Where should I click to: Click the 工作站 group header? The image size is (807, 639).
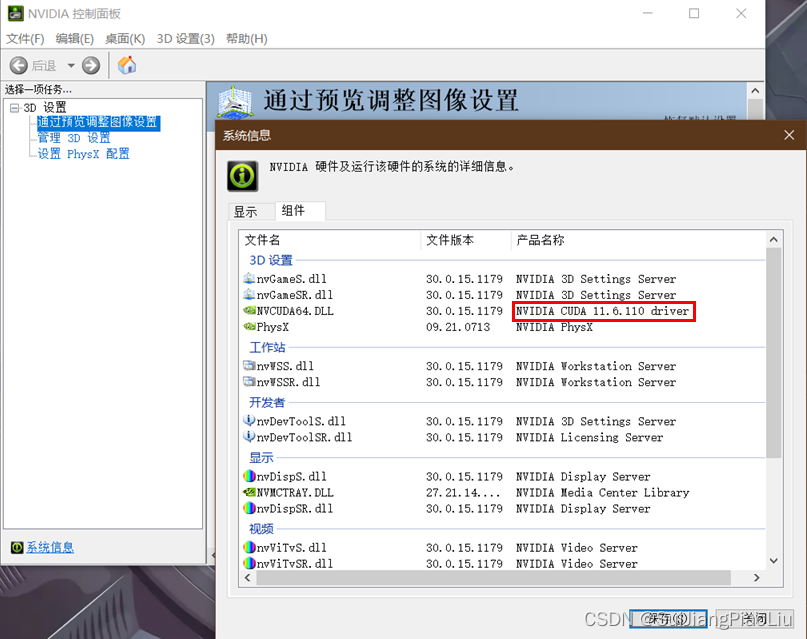point(267,347)
